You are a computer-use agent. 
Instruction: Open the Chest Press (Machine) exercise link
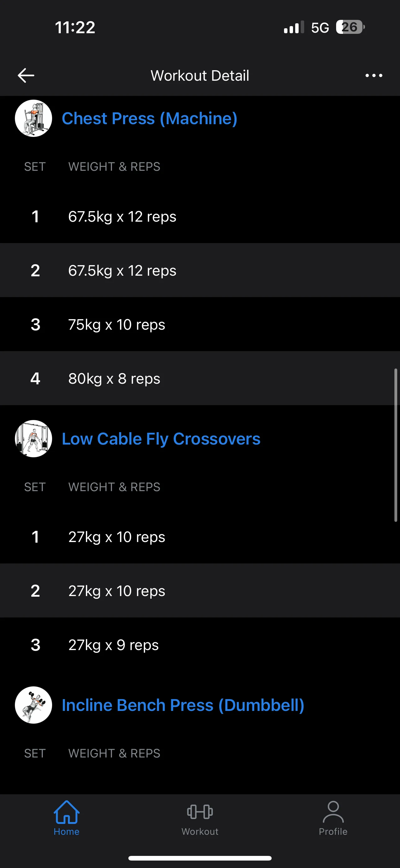(x=149, y=119)
